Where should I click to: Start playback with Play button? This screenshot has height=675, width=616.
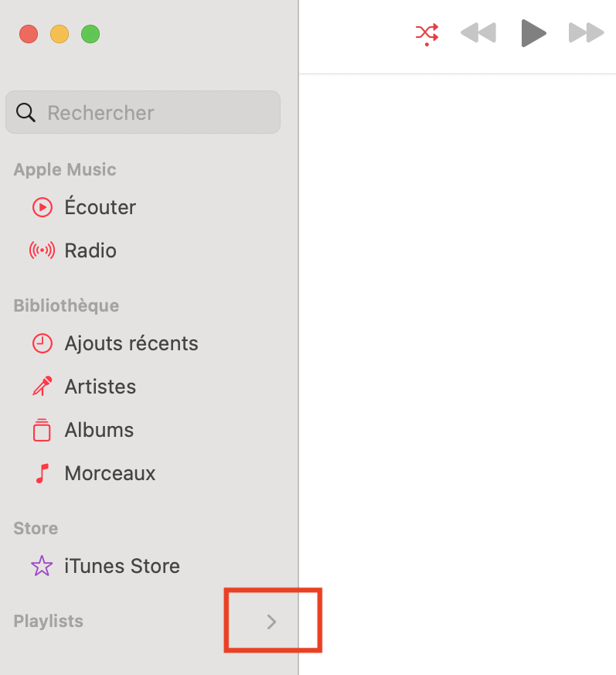[533, 33]
